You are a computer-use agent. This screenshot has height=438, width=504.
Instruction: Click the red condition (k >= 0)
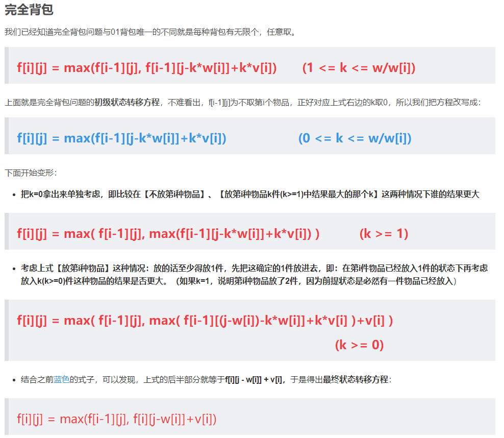tap(359, 345)
